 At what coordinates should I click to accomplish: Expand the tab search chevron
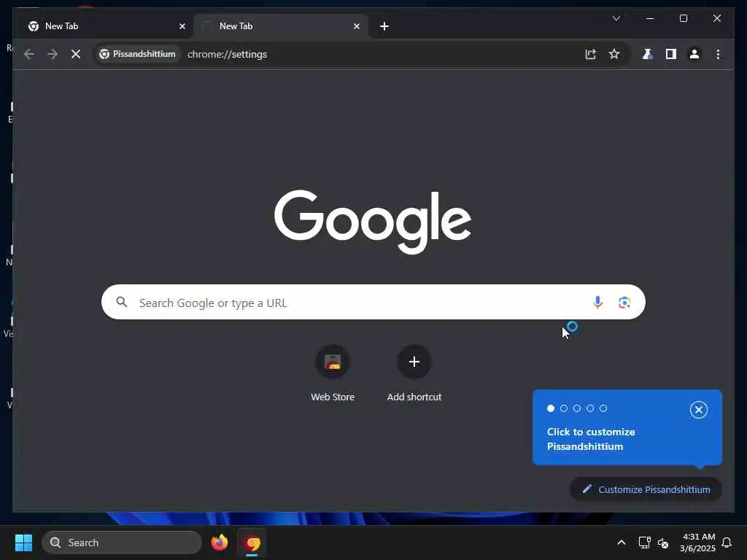[x=616, y=18]
